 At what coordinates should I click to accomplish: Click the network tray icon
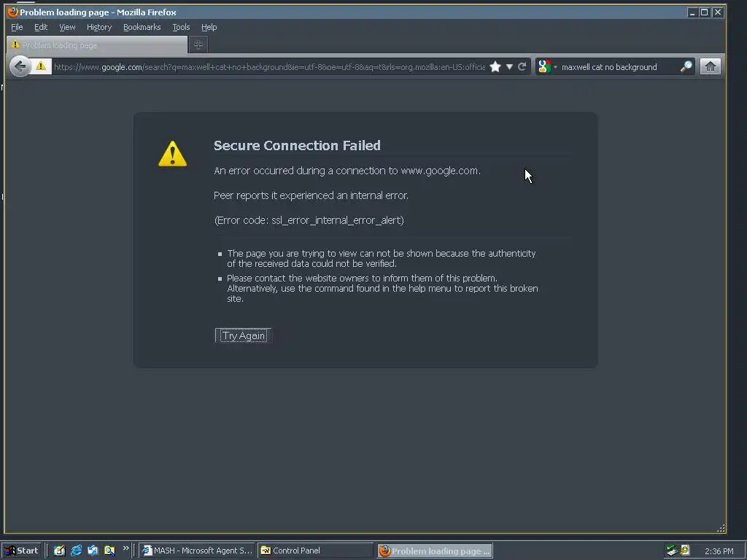coord(672,551)
